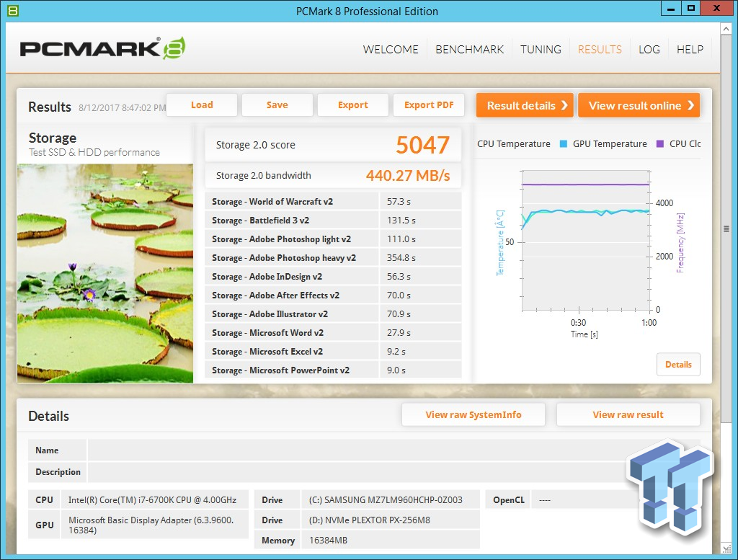The image size is (738, 560).
Task: Click the PCMark 8 title bar app icon
Action: point(12,11)
